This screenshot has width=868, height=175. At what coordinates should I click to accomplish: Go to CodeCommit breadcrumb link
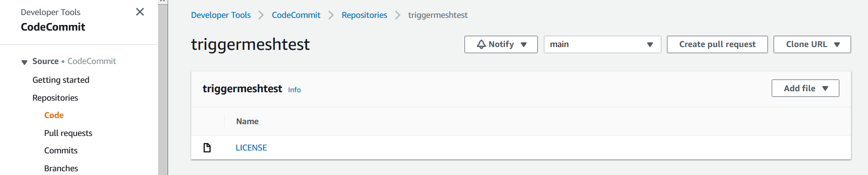[296, 15]
